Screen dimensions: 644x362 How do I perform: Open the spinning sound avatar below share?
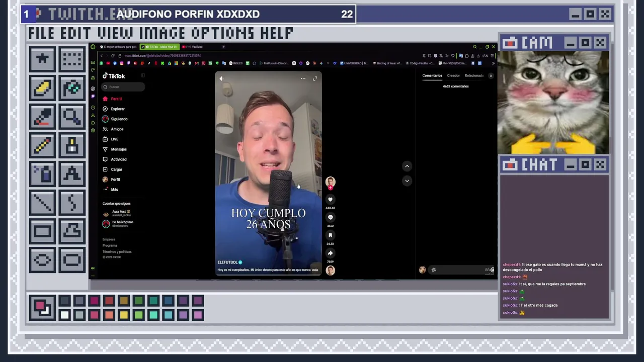[x=330, y=270]
